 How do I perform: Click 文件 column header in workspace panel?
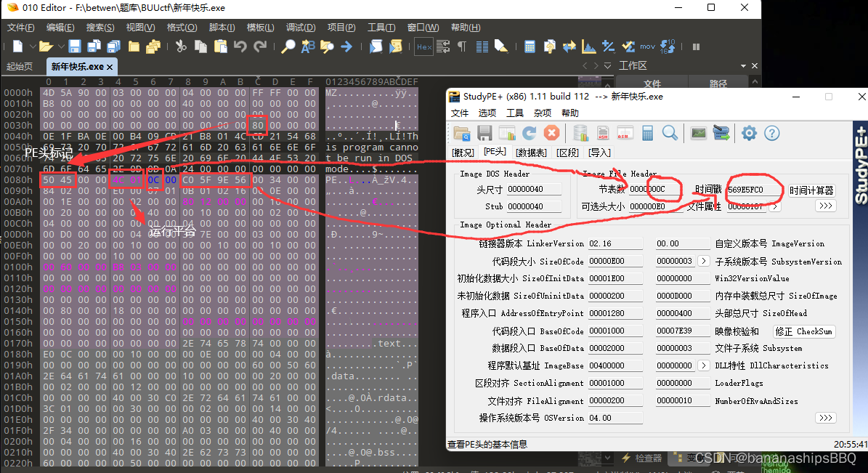(x=652, y=83)
